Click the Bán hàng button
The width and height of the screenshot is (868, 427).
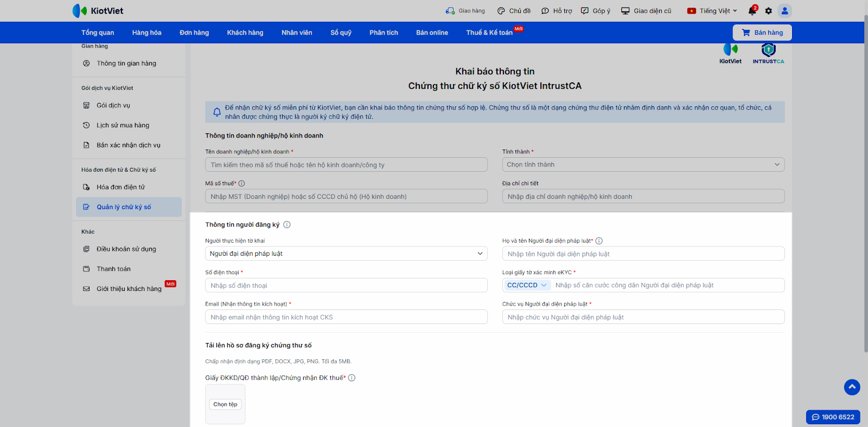point(762,33)
